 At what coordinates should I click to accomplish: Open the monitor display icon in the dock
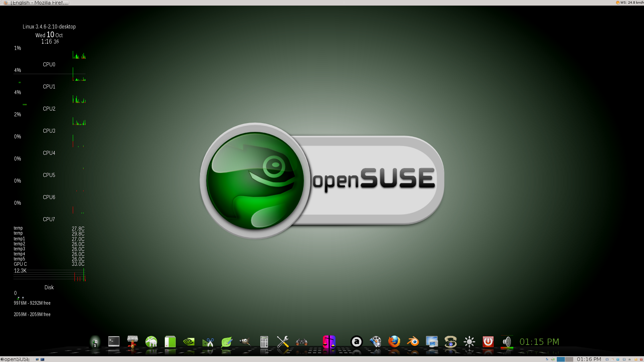click(432, 342)
